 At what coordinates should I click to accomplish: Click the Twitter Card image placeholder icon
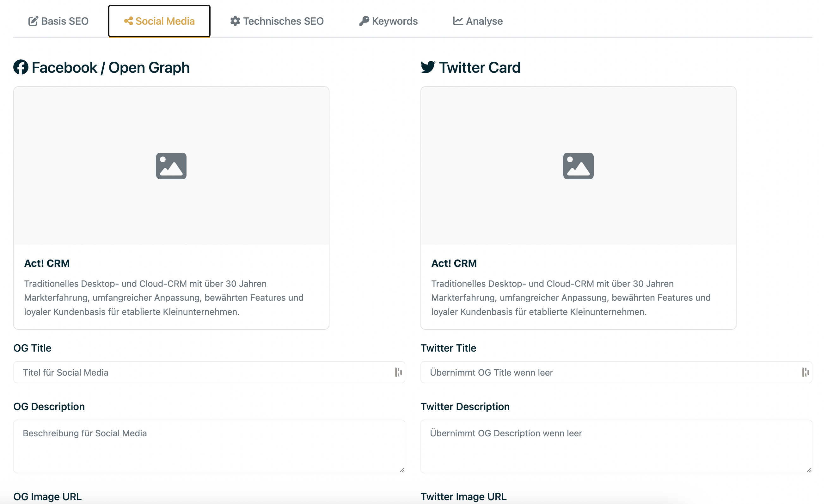[x=578, y=166]
